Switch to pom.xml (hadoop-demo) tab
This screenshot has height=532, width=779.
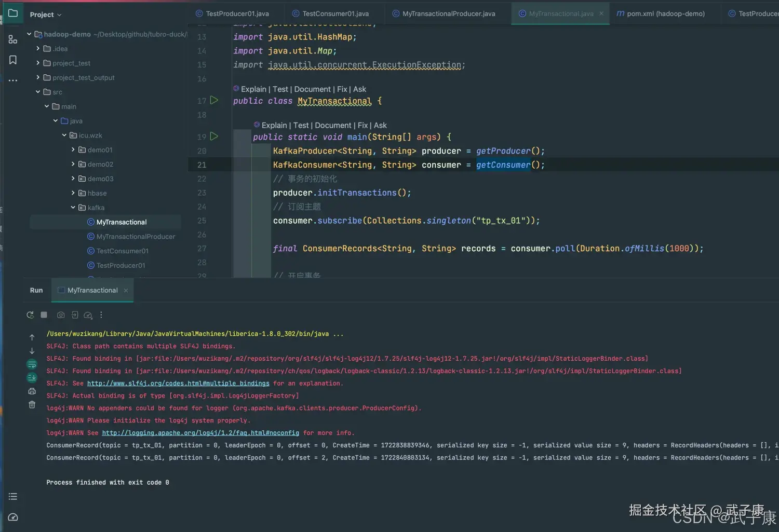tap(661, 13)
